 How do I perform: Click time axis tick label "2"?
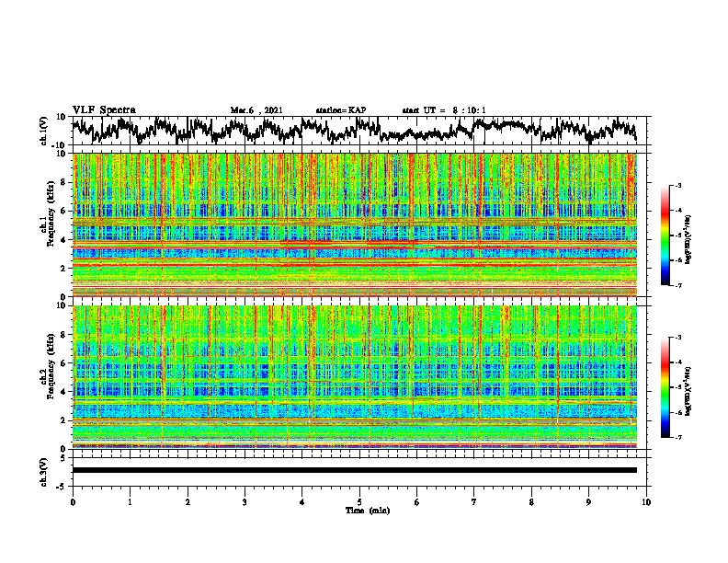pyautogui.click(x=188, y=502)
